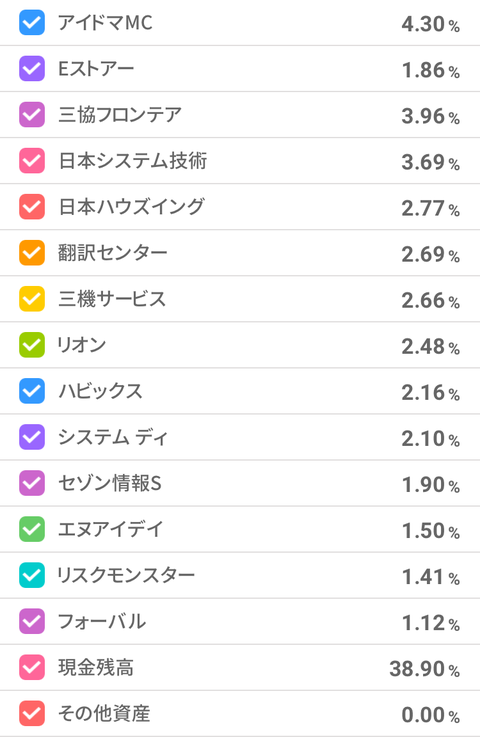The width and height of the screenshot is (480, 737).
Task: Uncheck the セゾン情報S checkbox
Action: [x=31, y=483]
